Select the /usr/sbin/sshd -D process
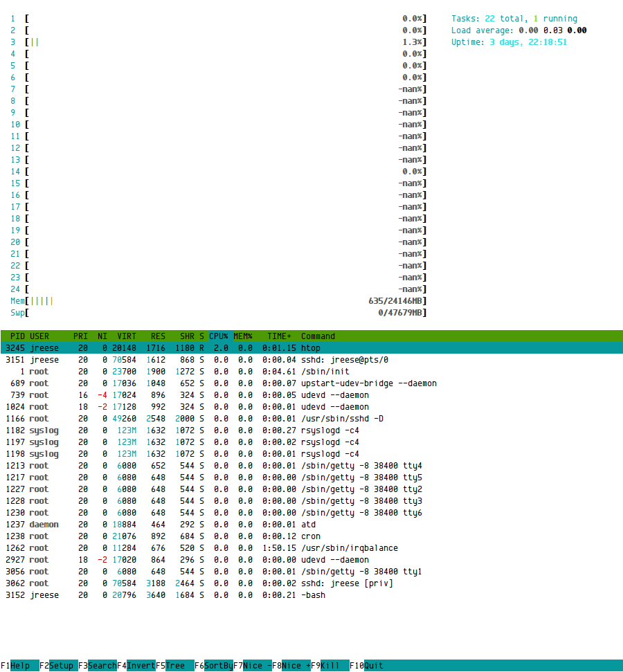The image size is (623, 672). click(311, 419)
